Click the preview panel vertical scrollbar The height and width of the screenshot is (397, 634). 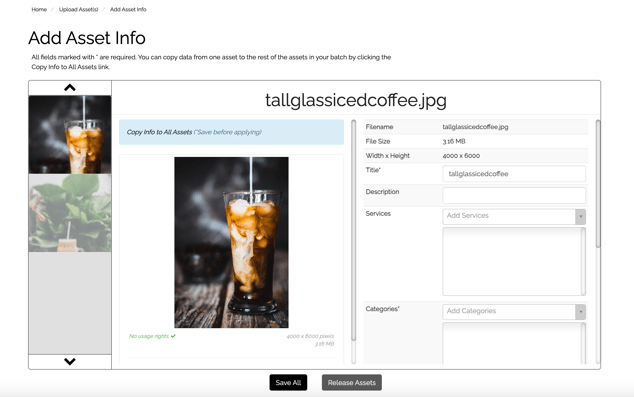tap(354, 230)
